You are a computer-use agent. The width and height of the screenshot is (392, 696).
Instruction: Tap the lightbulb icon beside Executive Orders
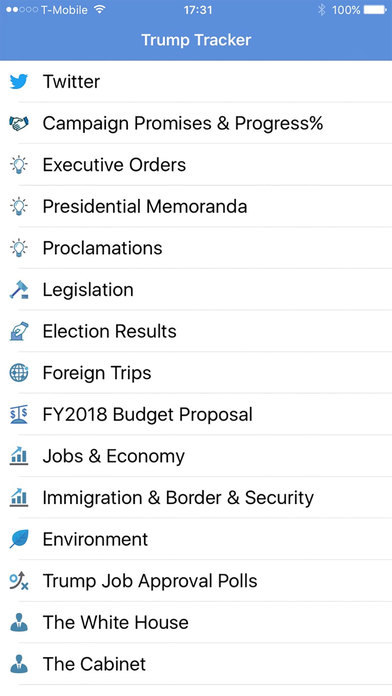coord(19,165)
